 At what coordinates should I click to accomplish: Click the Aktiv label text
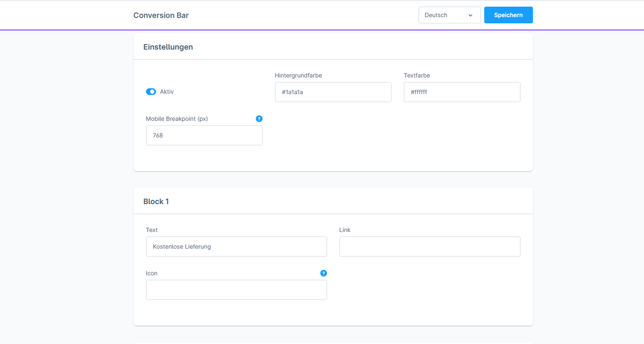click(x=167, y=92)
